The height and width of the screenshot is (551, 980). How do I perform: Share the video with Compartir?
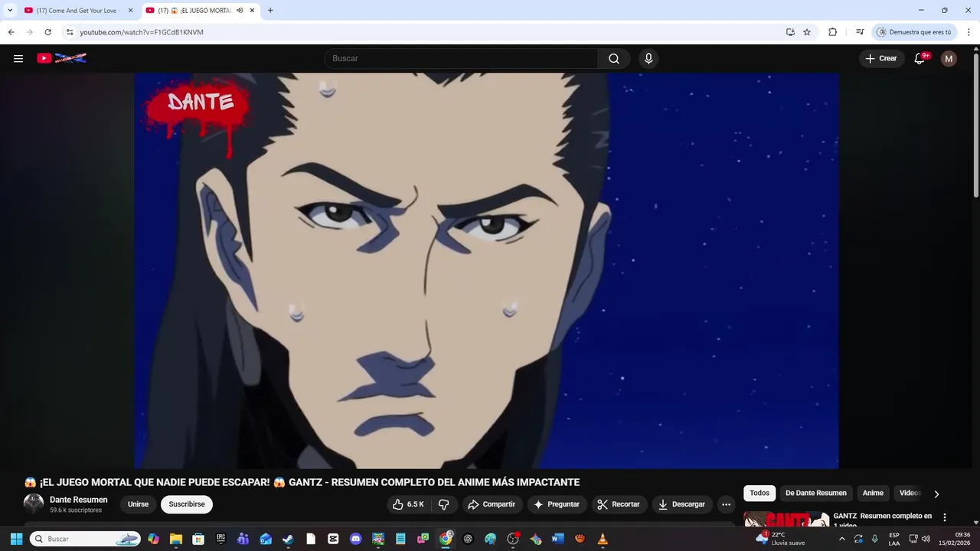492,504
